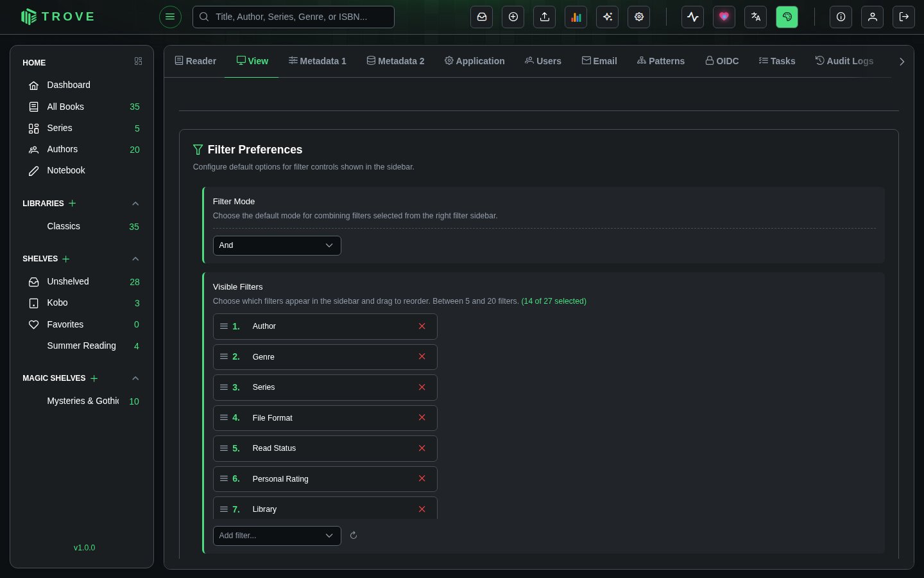Toggle the sidebar with the hamburger menu button
924x578 pixels.
[x=170, y=17]
